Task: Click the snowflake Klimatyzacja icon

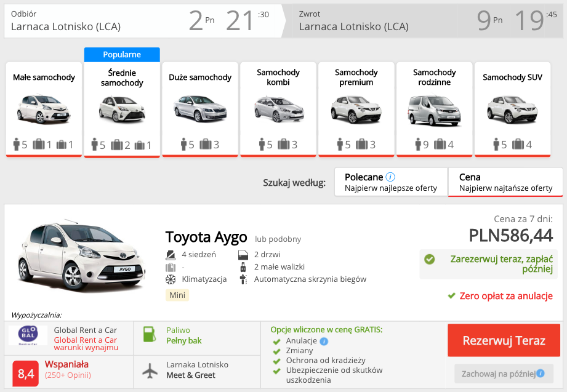Action: click(x=171, y=279)
